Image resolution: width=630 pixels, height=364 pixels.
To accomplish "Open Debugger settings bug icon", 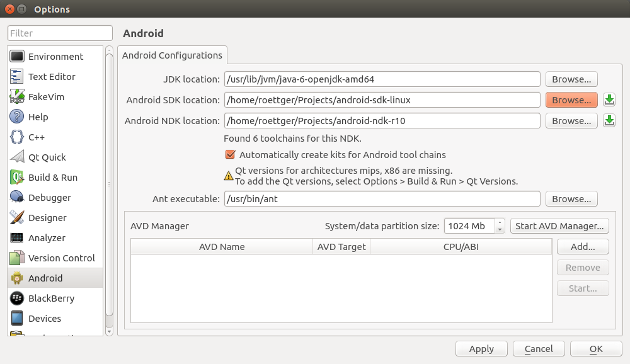I will (x=17, y=197).
